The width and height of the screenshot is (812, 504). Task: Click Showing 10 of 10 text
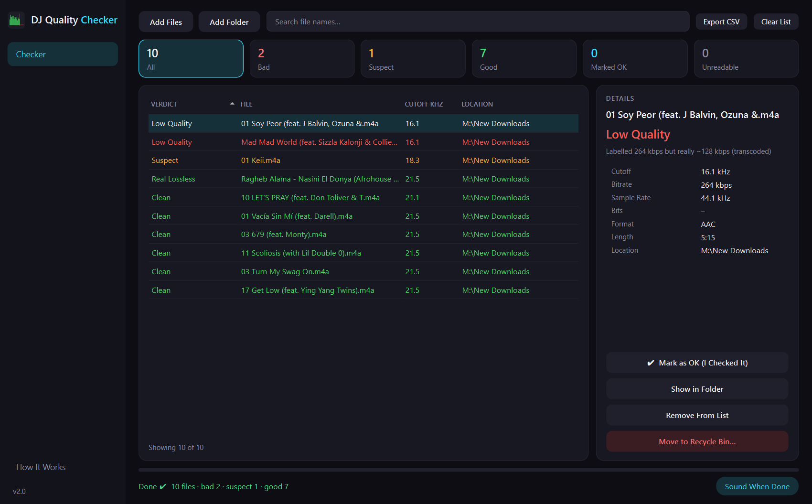tap(176, 448)
